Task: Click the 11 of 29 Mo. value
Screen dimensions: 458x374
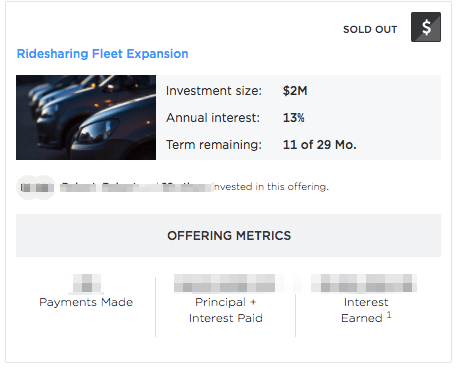Action: click(x=319, y=145)
